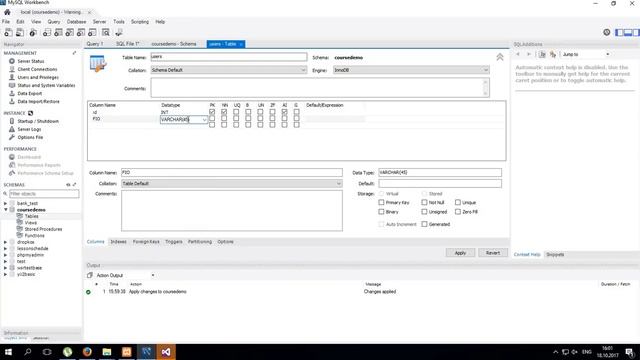
Task: Click the create new schema toolbar icon
Action: click(x=47, y=33)
